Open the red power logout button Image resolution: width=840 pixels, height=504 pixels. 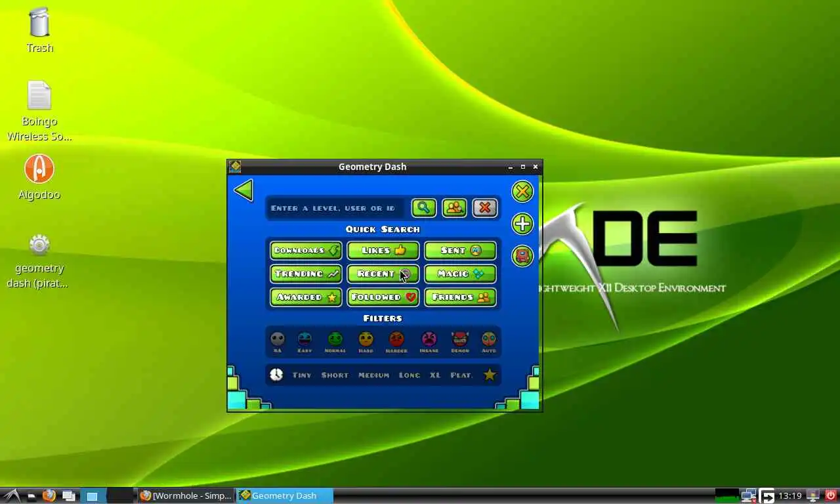pyautogui.click(x=831, y=495)
